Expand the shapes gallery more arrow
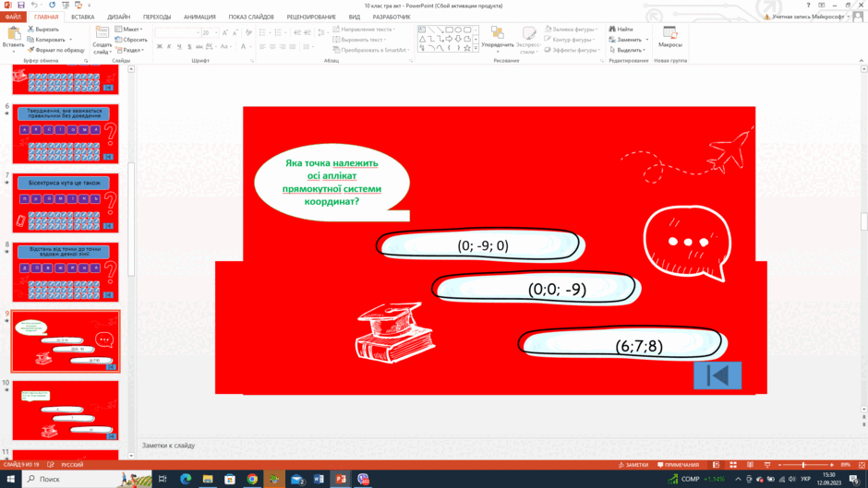This screenshot has width=868, height=488. [x=476, y=49]
